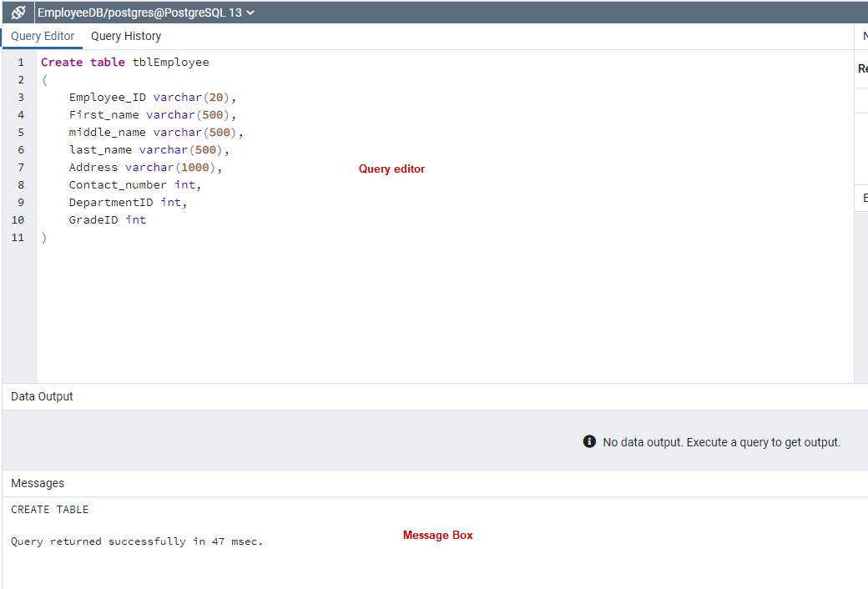Image resolution: width=868 pixels, height=589 pixels.
Task: Place cursor on 'middle_name varchar(500),' line
Action: [156, 133]
